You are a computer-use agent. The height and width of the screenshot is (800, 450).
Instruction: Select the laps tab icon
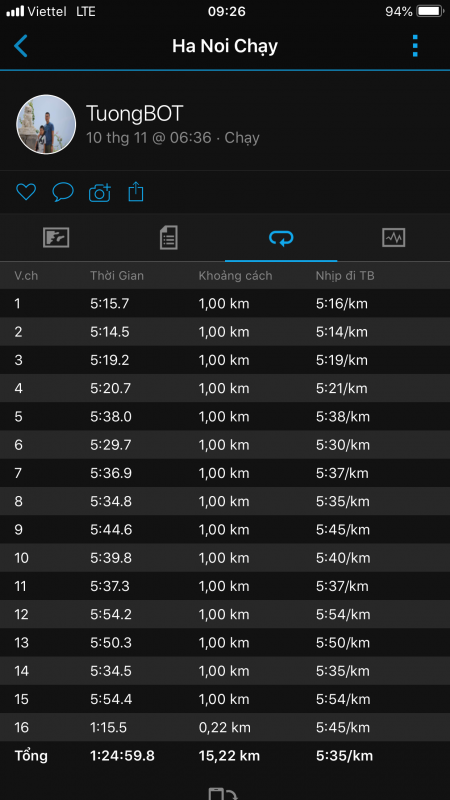(x=281, y=238)
